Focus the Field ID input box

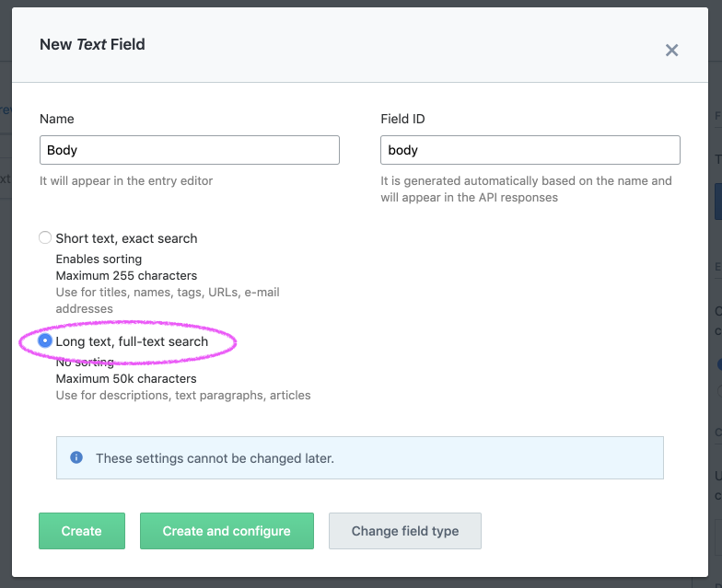point(530,150)
